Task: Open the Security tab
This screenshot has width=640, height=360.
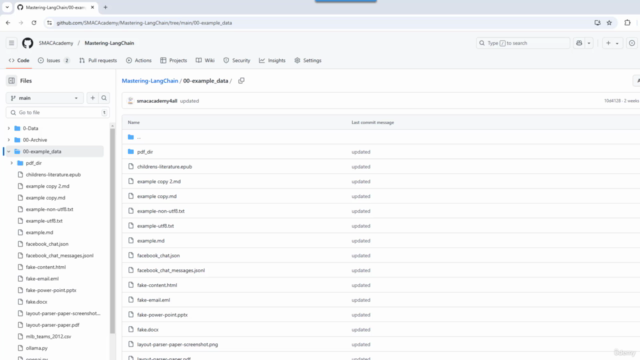Action: pyautogui.click(x=237, y=60)
